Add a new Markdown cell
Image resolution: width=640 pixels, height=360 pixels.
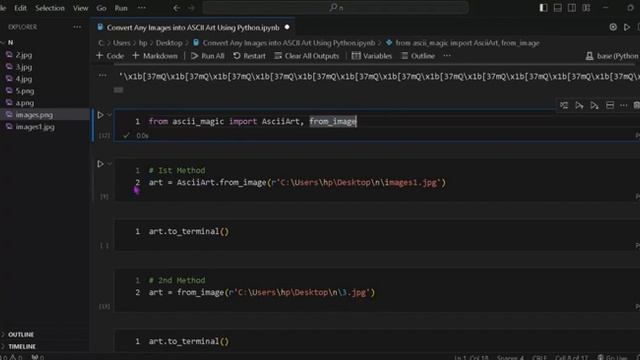click(155, 56)
